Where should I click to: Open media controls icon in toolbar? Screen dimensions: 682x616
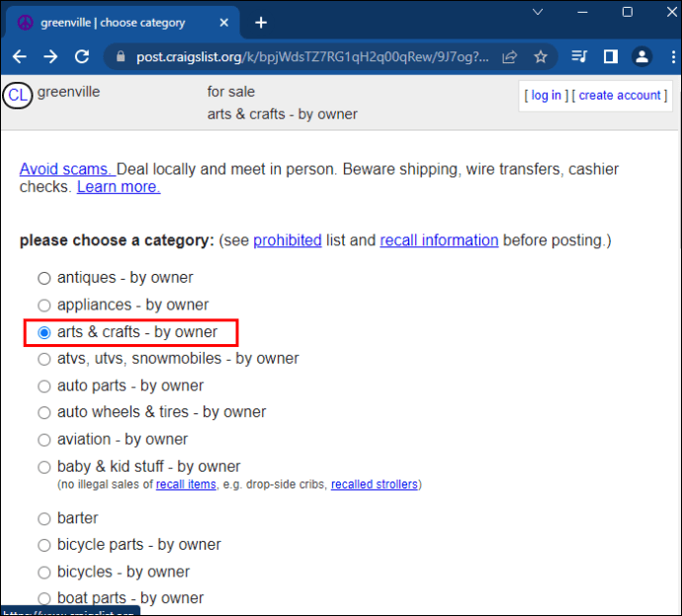[579, 56]
